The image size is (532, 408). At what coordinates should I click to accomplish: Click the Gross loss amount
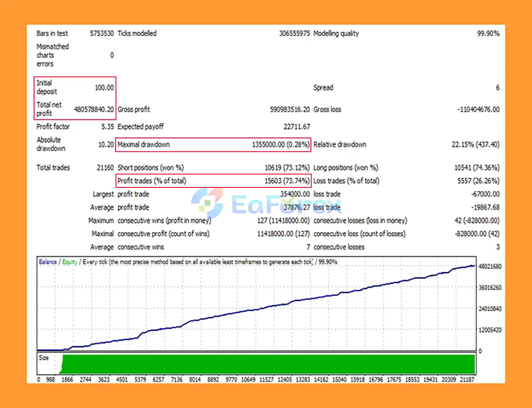[x=478, y=109]
